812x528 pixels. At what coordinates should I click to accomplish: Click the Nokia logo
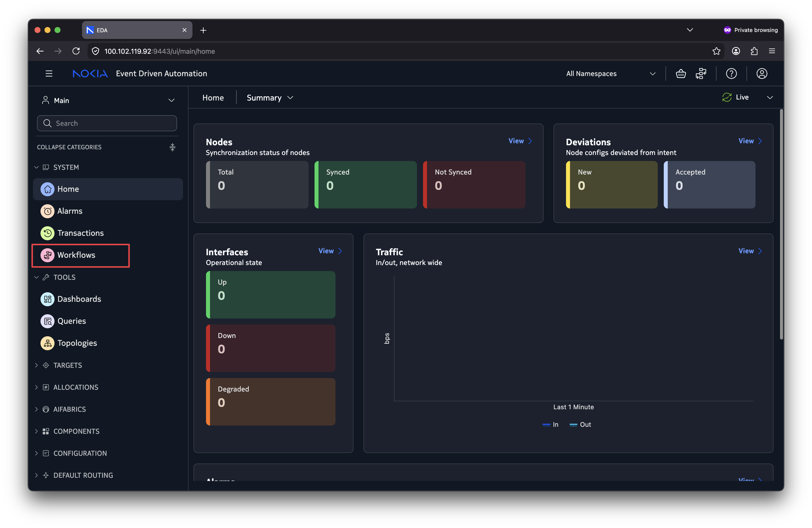click(x=90, y=73)
